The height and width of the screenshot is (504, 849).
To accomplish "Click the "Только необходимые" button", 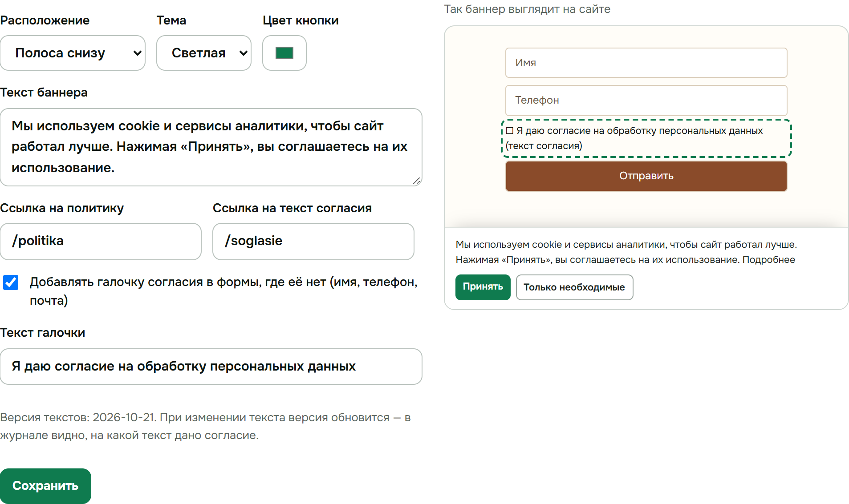I will (x=574, y=287).
